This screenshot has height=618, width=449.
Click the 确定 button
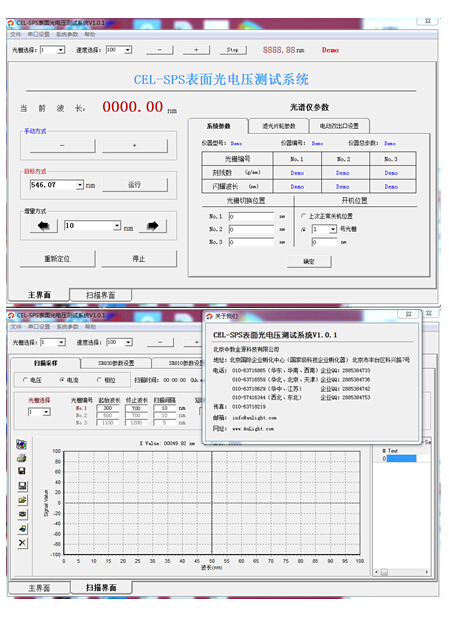click(309, 262)
